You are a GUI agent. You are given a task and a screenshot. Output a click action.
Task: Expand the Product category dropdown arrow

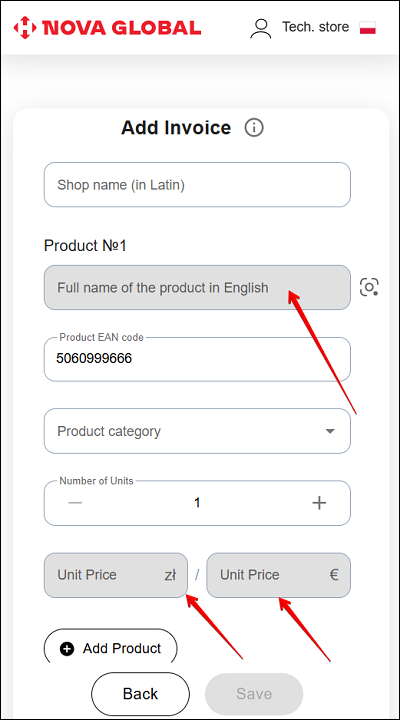[x=330, y=431]
